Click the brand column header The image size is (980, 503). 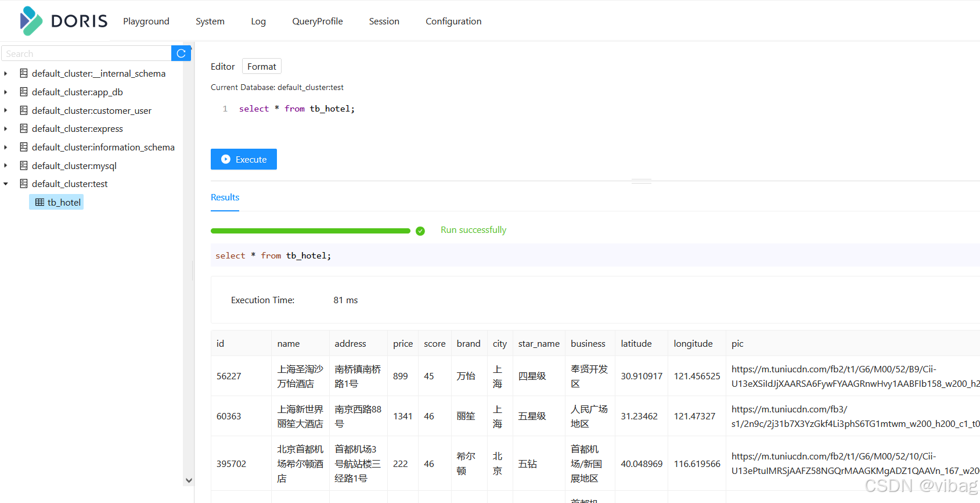coord(469,344)
